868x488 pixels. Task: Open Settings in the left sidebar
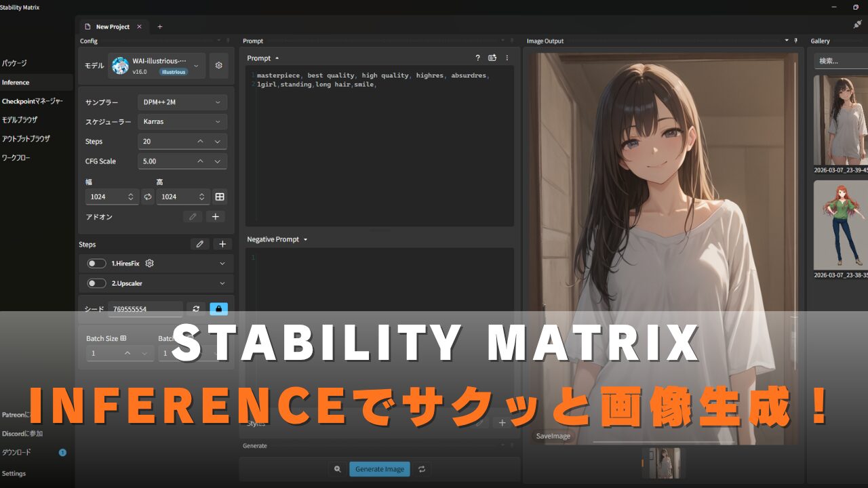point(14,473)
